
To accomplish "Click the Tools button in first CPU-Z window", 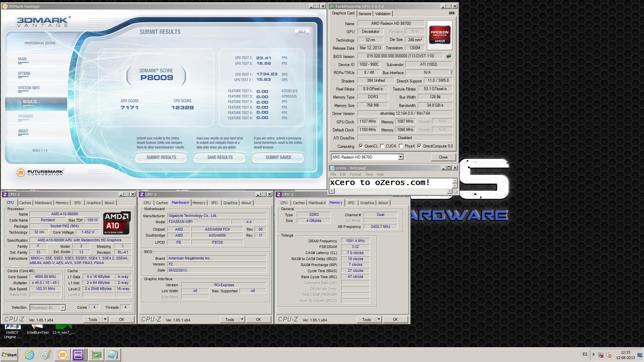I will pos(93,319).
